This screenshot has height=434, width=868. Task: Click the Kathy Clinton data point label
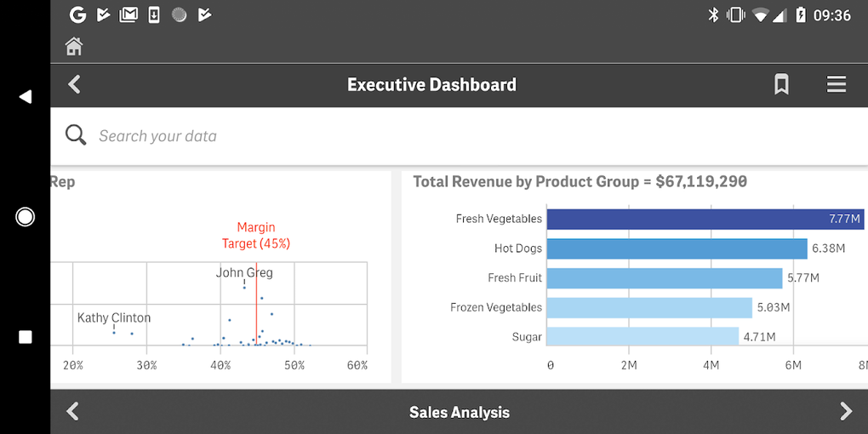(114, 317)
